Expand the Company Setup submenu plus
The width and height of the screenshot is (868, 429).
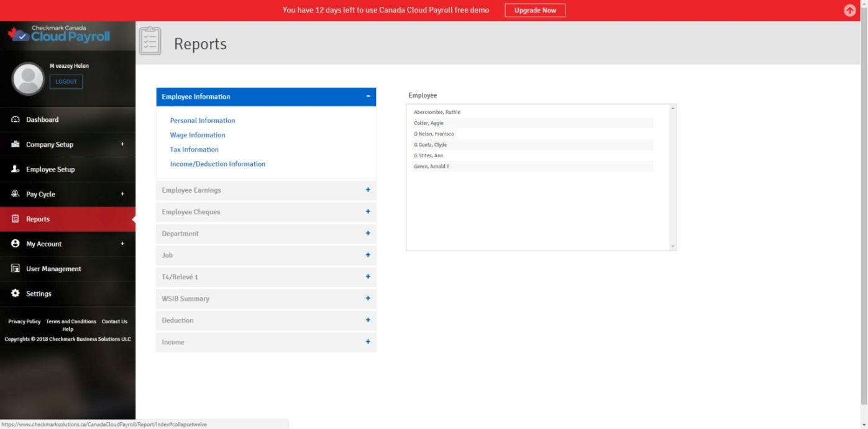coord(122,144)
